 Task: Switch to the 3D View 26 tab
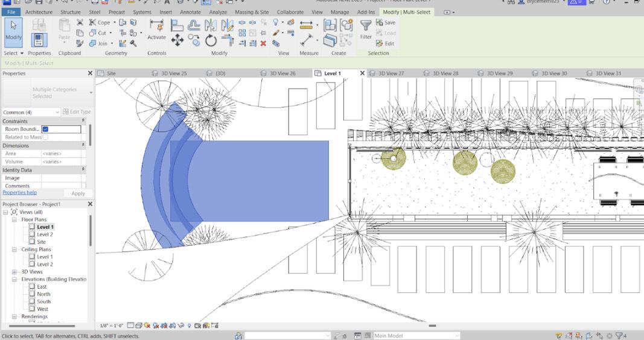pyautogui.click(x=282, y=74)
